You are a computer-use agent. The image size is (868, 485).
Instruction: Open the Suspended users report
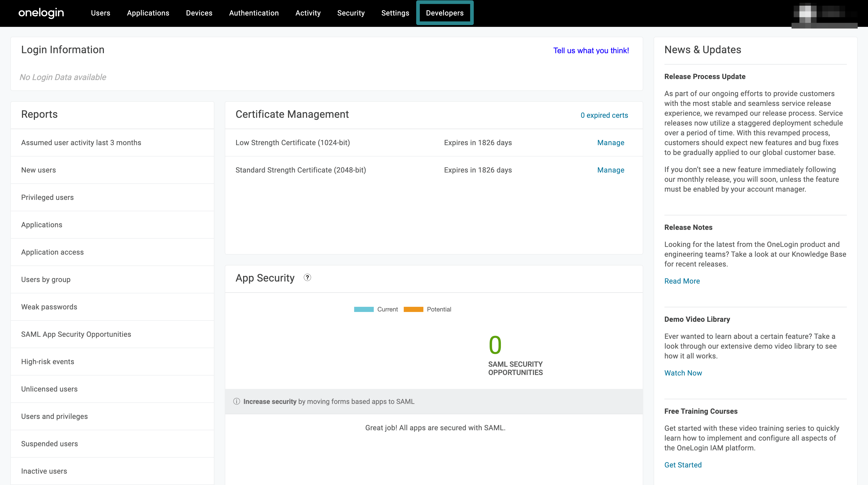click(x=112, y=444)
